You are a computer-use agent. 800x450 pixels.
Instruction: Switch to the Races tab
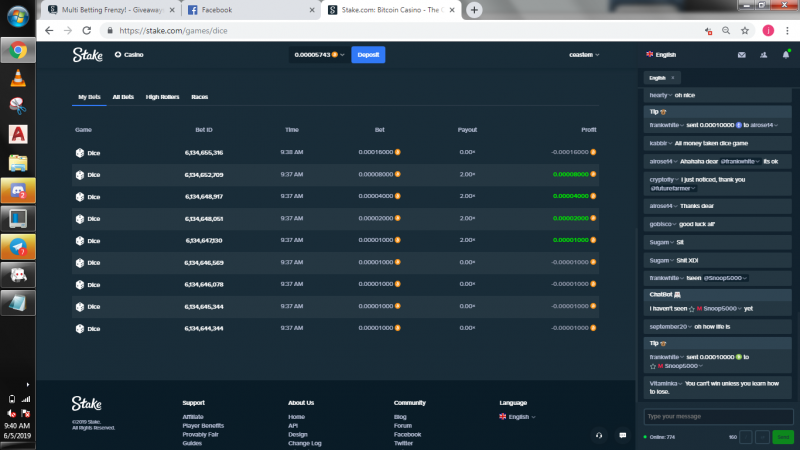(199, 97)
